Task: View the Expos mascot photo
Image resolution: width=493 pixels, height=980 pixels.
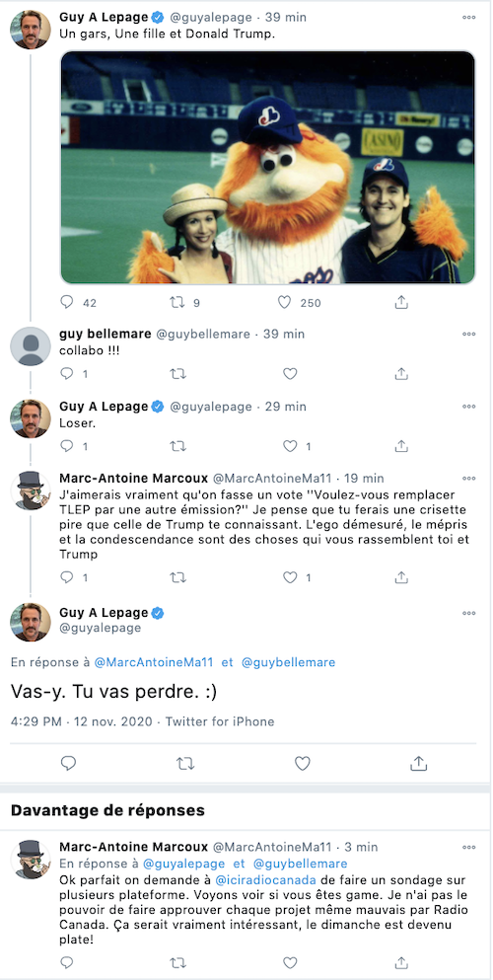Action: pos(268,168)
